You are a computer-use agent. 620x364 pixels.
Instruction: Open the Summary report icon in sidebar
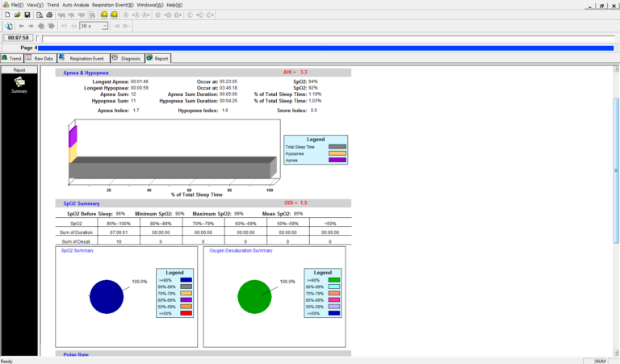(19, 82)
